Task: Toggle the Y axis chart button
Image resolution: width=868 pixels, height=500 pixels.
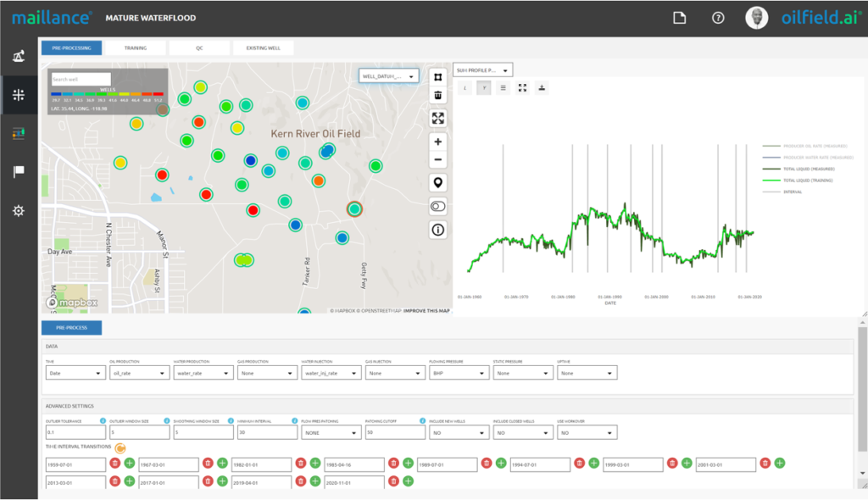Action: (484, 87)
